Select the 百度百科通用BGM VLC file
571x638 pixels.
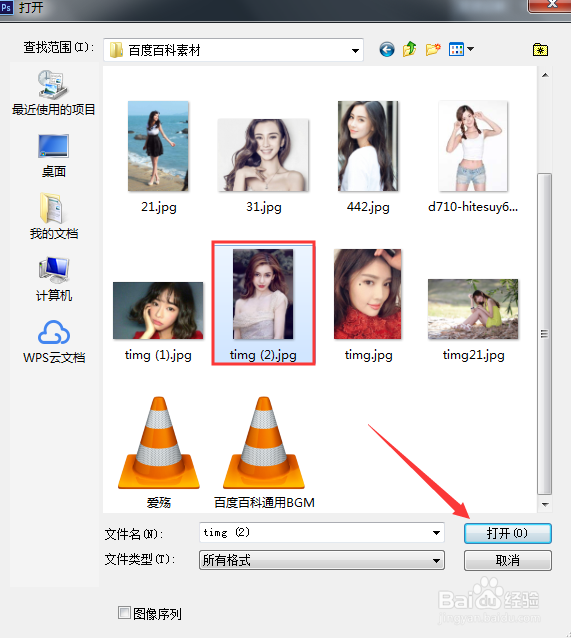point(264,443)
